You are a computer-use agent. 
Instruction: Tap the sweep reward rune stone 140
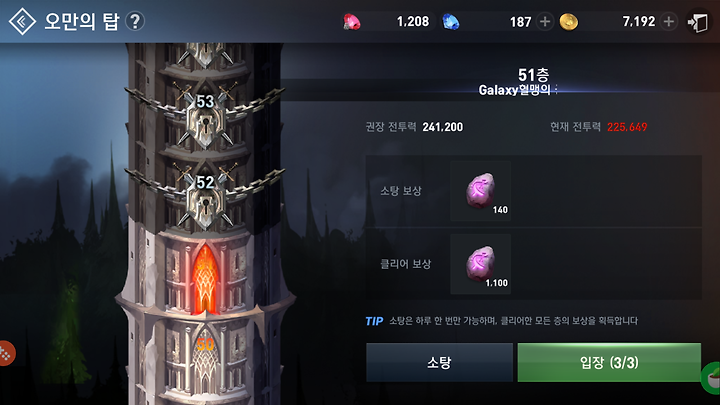pyautogui.click(x=480, y=191)
